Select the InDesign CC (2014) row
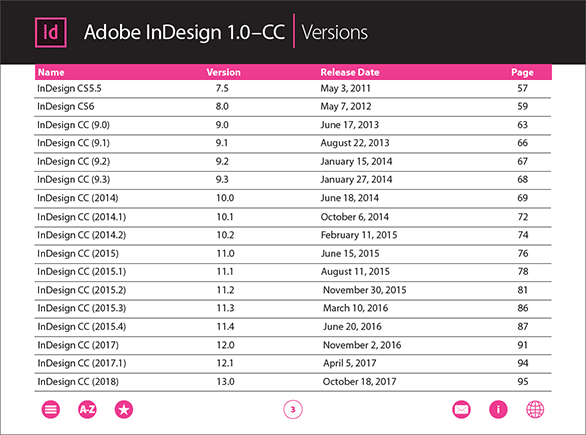The height and width of the screenshot is (435, 586). tap(293, 198)
